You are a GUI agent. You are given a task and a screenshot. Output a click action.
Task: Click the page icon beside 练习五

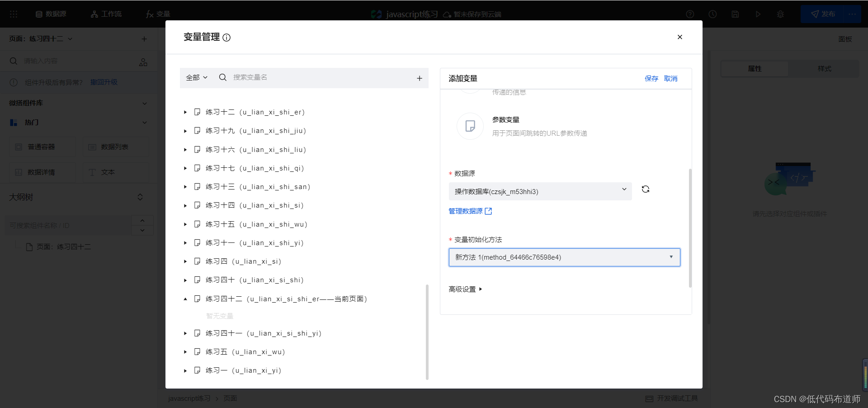[197, 352]
